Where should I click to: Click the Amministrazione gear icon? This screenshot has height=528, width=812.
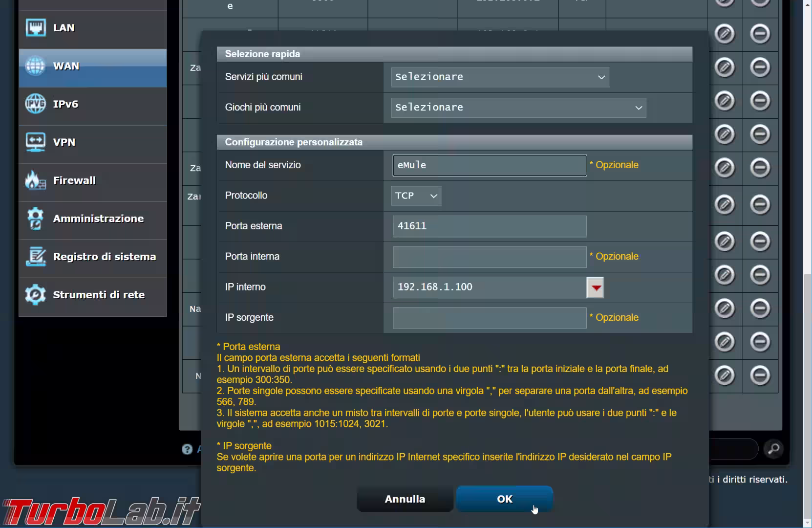click(35, 219)
